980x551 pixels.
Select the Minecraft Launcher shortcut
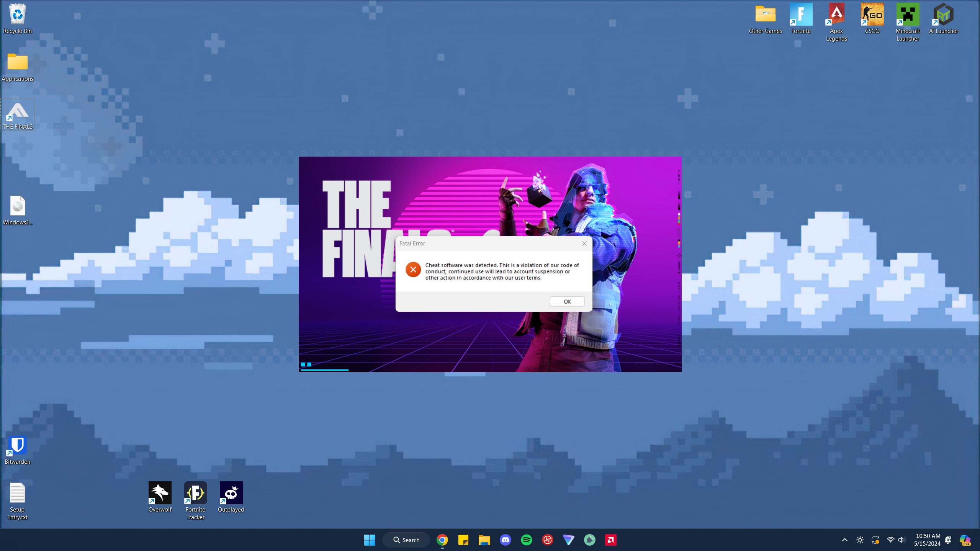[908, 22]
